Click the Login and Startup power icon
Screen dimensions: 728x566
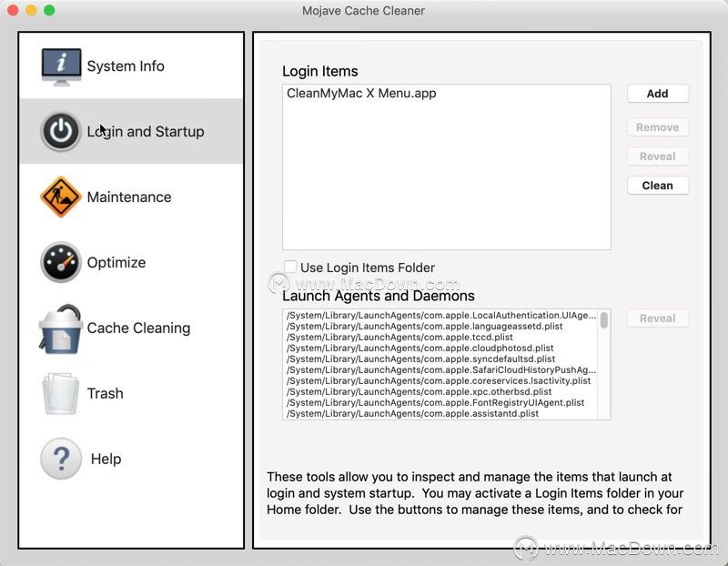pyautogui.click(x=61, y=131)
